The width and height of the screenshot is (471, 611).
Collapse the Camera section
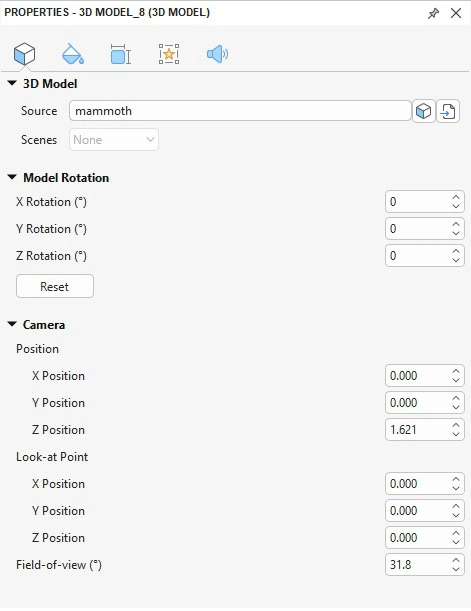(12, 324)
